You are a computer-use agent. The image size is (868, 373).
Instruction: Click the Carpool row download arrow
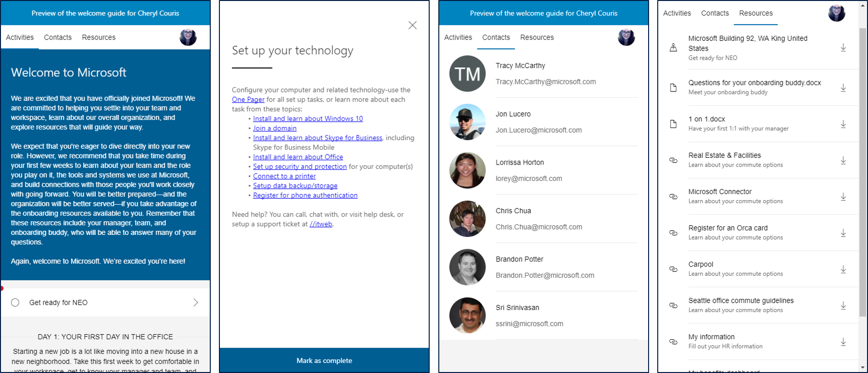[843, 269]
